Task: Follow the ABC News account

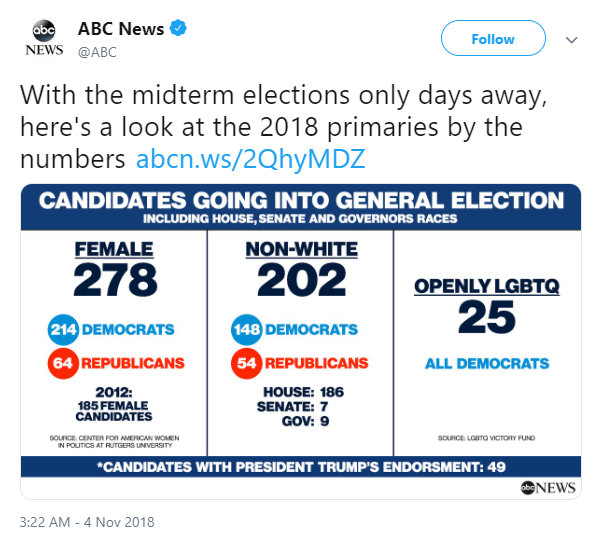Action: click(x=493, y=38)
